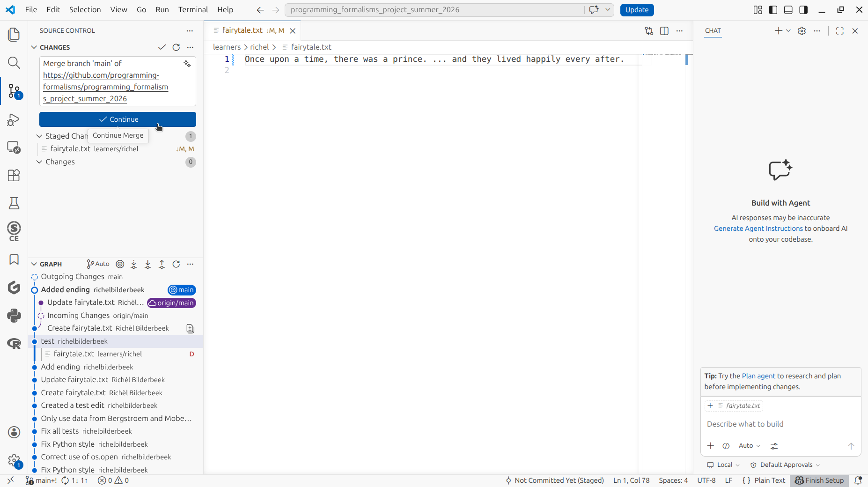Image resolution: width=868 pixels, height=487 pixels.
Task: Toggle the bottom panel layout button
Action: tap(788, 10)
